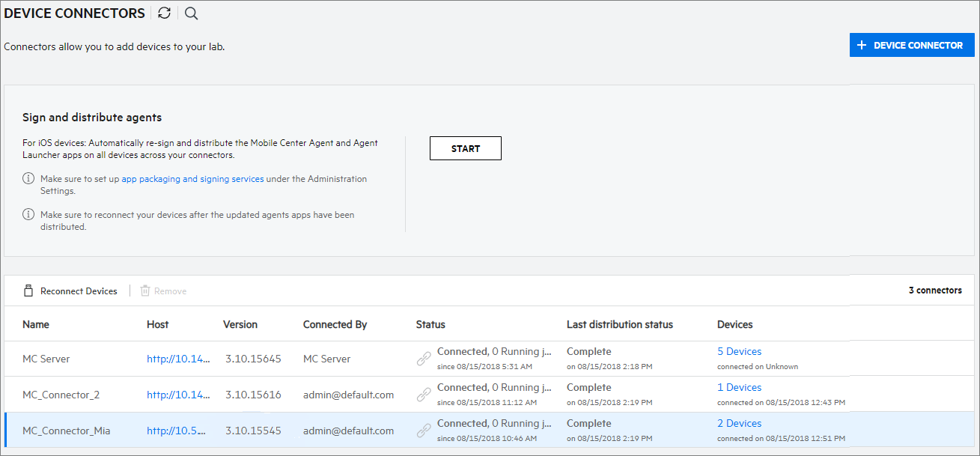980x456 pixels.
Task: Click the link status icon for MC Server
Action: click(x=424, y=359)
